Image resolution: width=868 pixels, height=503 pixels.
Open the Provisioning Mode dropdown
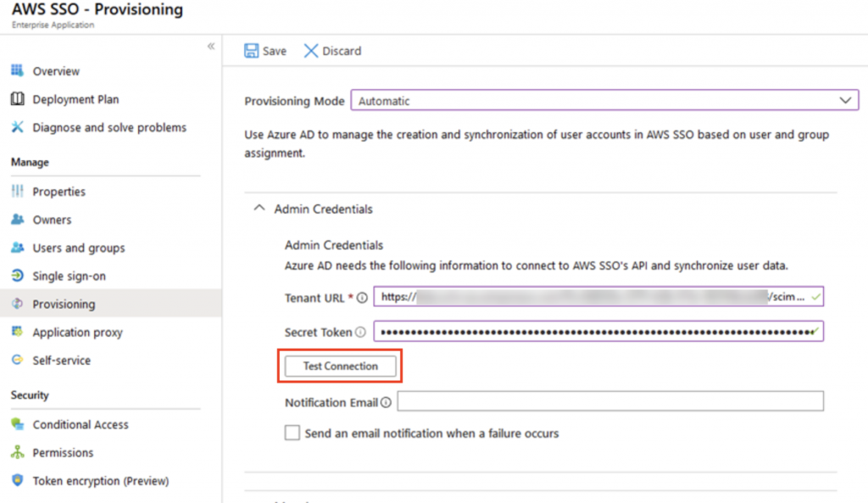point(604,101)
